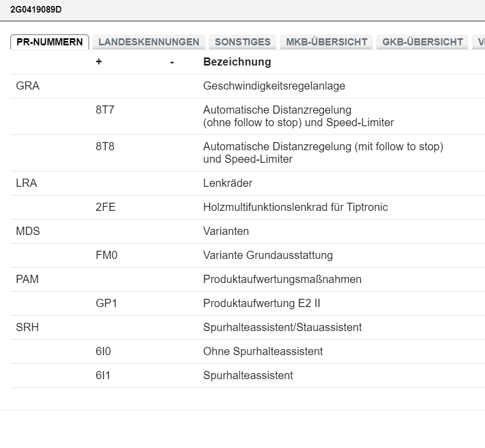Switch to the LANDESKENNUNGEN tab
Image resolution: width=485 pixels, height=448 pixels.
pyautogui.click(x=149, y=42)
